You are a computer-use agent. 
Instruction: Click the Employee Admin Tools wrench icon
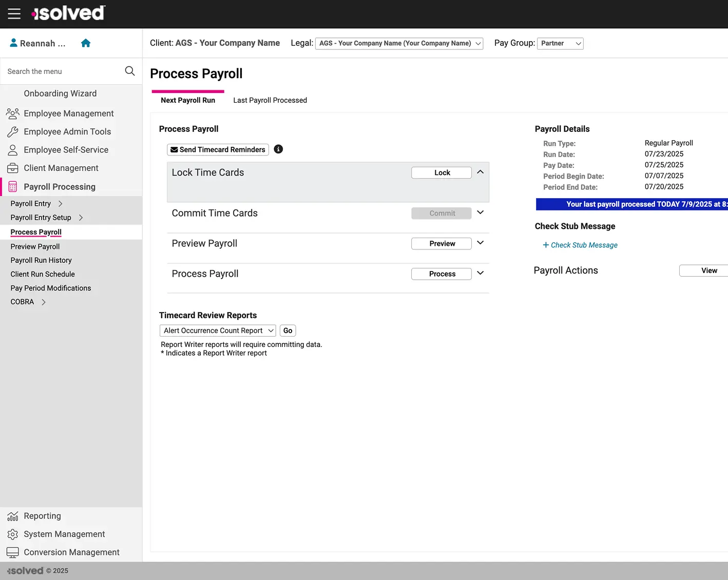click(12, 131)
